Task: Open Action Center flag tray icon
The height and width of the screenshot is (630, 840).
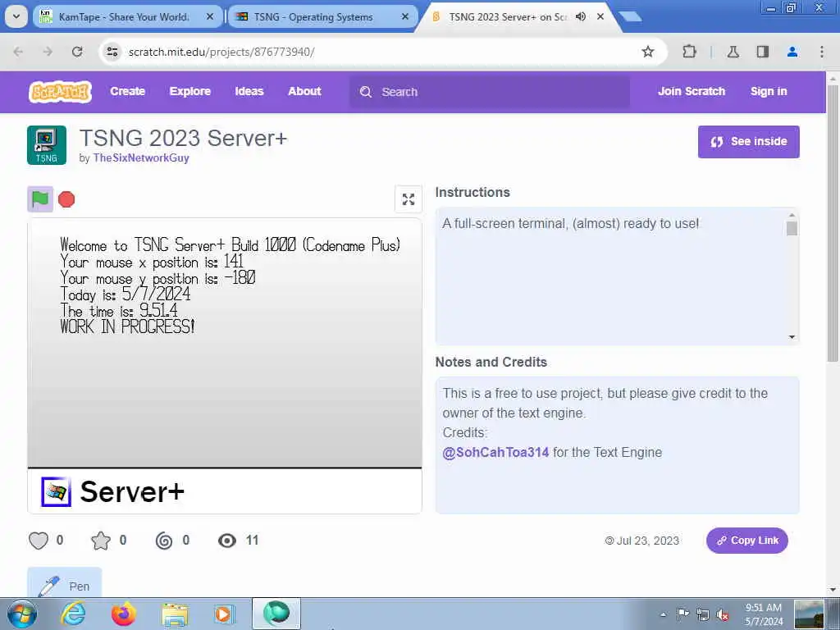Action: click(682, 614)
